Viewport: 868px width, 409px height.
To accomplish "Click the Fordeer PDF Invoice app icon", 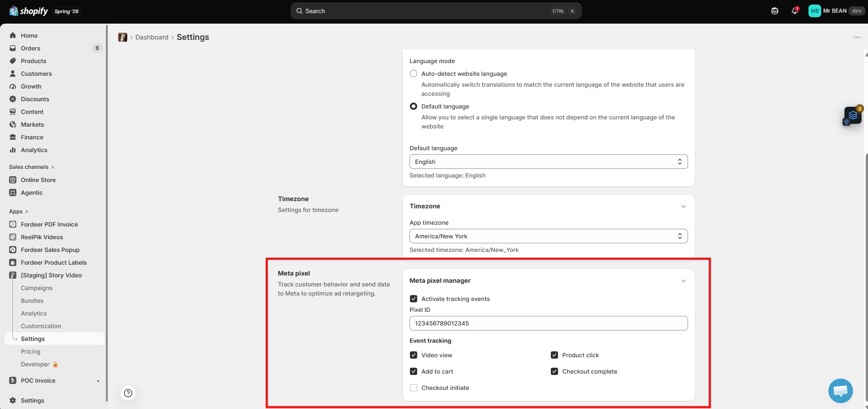I will [x=13, y=224].
